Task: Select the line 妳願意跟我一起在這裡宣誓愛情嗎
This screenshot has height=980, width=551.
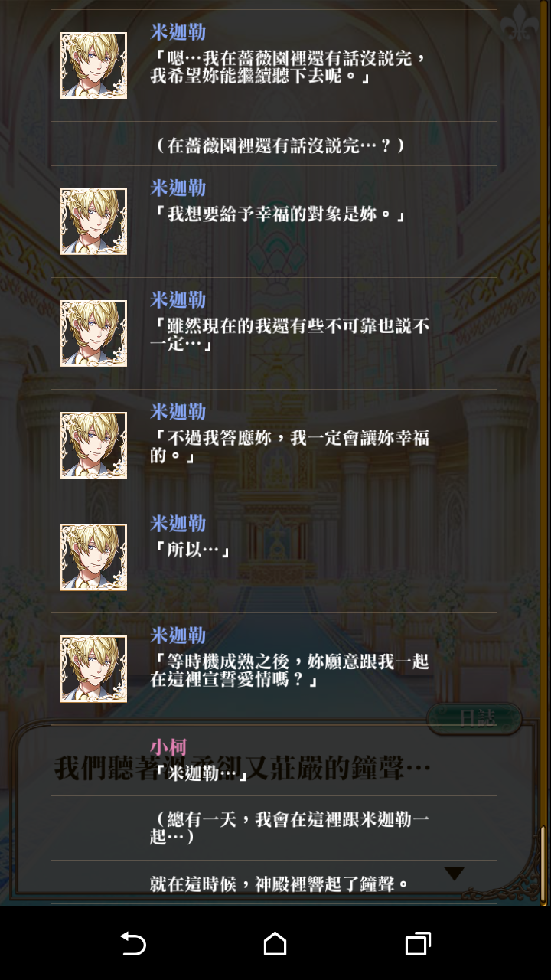Action: (x=289, y=670)
